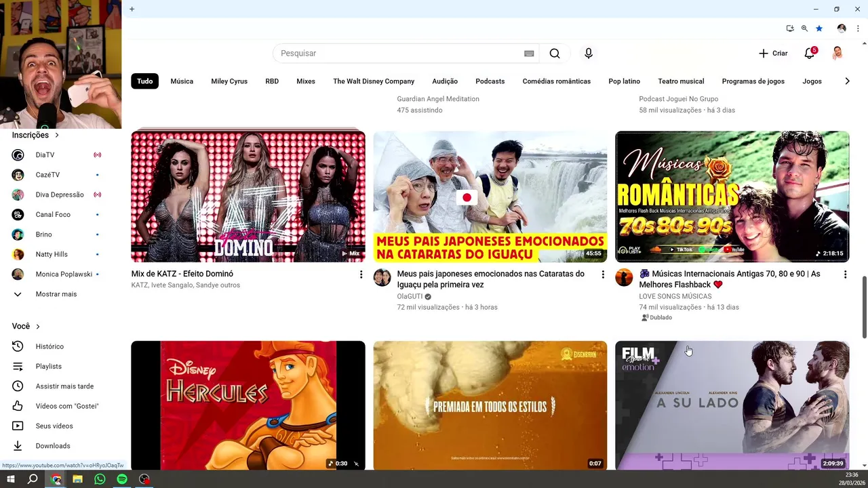
Task: Open CazéTV channel in subscriptions
Action: click(x=56, y=175)
